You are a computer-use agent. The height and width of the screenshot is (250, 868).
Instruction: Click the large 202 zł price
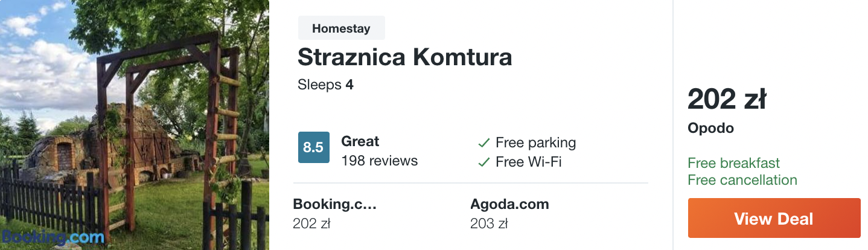click(x=727, y=100)
